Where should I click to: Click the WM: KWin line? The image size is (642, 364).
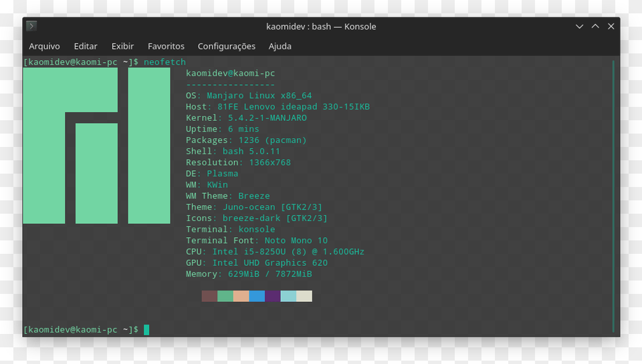[x=207, y=185]
